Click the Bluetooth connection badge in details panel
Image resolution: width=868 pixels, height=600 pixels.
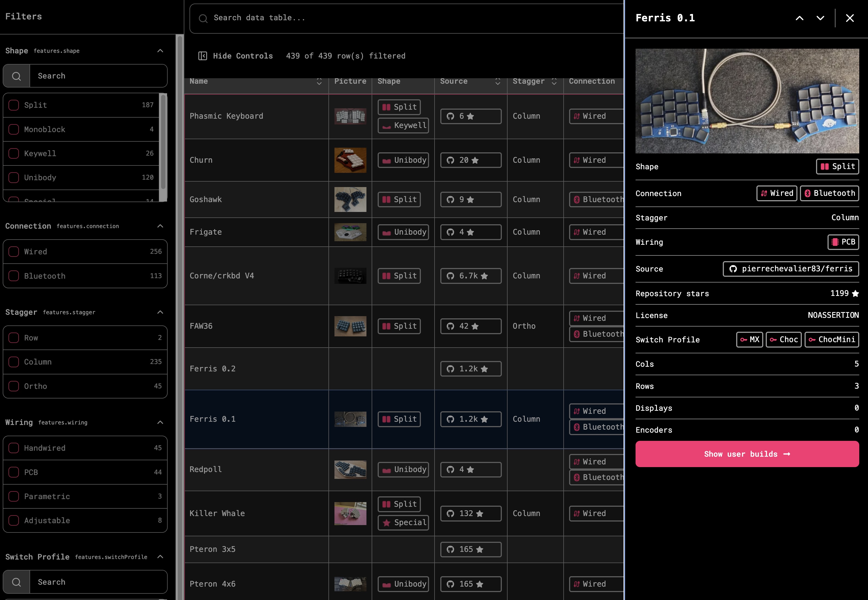click(x=829, y=193)
